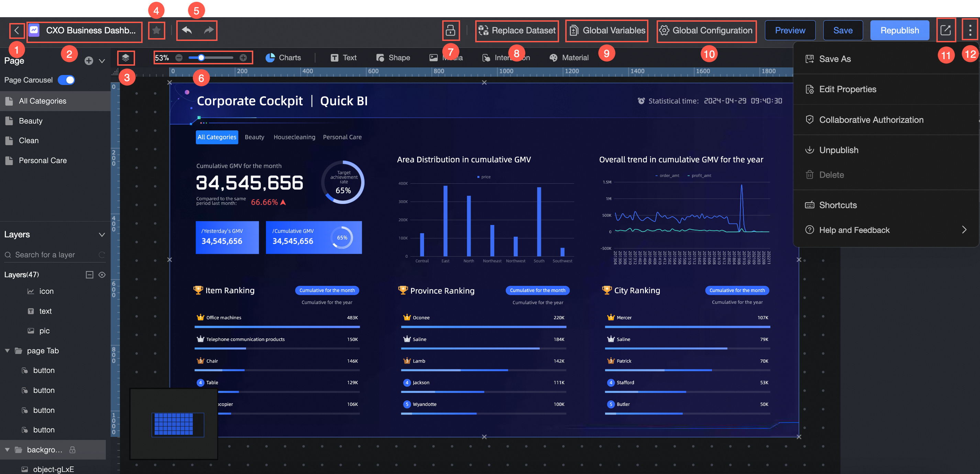The image size is (980, 474).
Task: Click the lock icon in header
Action: pyautogui.click(x=450, y=31)
